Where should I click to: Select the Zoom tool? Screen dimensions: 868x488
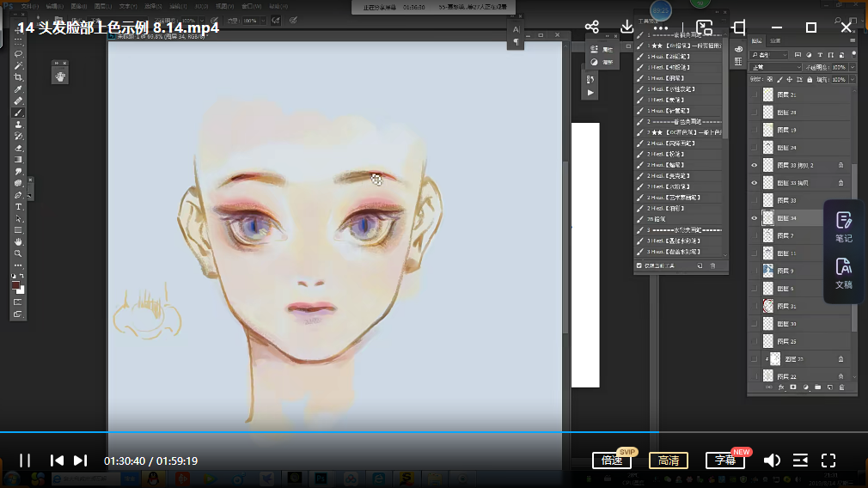pyautogui.click(x=18, y=253)
